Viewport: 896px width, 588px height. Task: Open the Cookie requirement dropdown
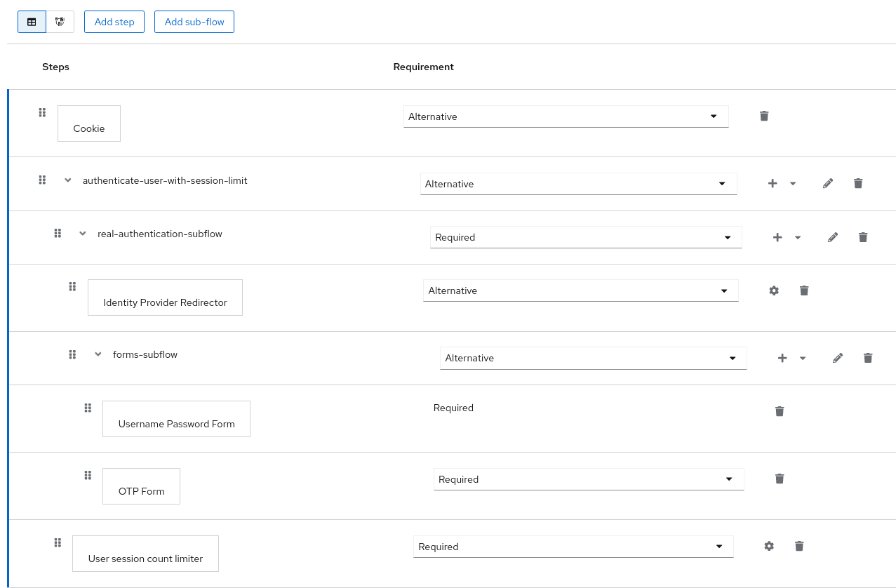714,116
